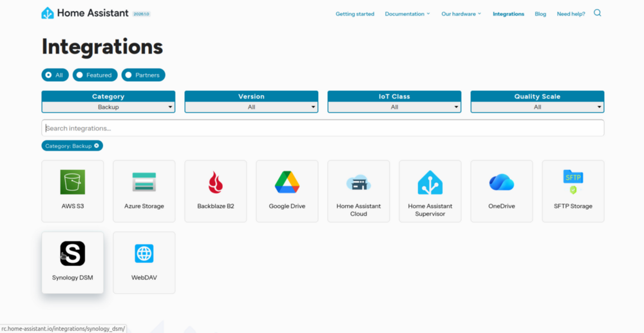
Task: Open the Google Drive triangle icon
Action: click(x=287, y=182)
